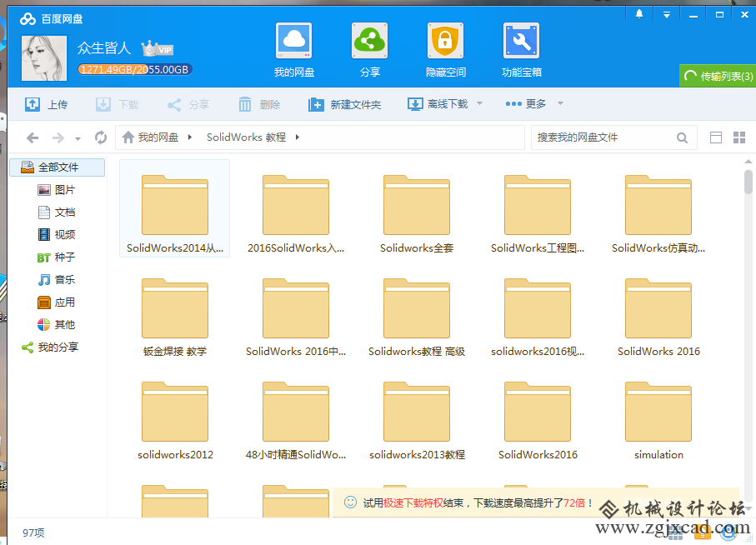Go back with the back arrow

(x=33, y=137)
